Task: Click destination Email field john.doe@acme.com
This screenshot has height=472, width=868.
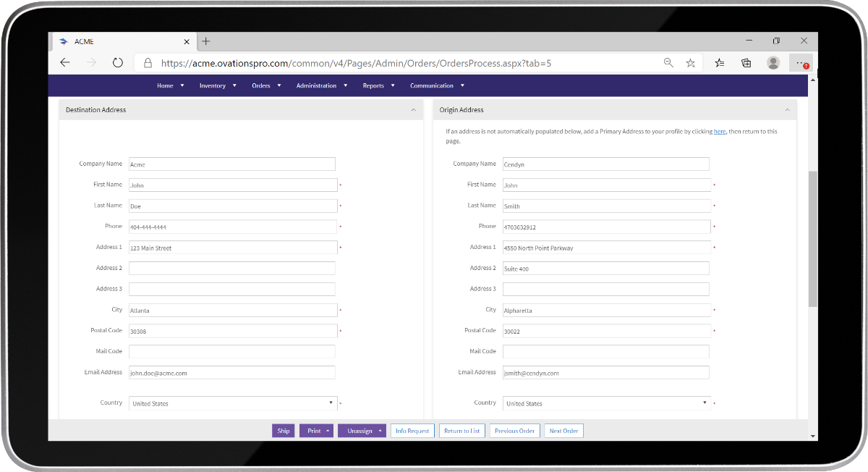Action: tap(232, 373)
